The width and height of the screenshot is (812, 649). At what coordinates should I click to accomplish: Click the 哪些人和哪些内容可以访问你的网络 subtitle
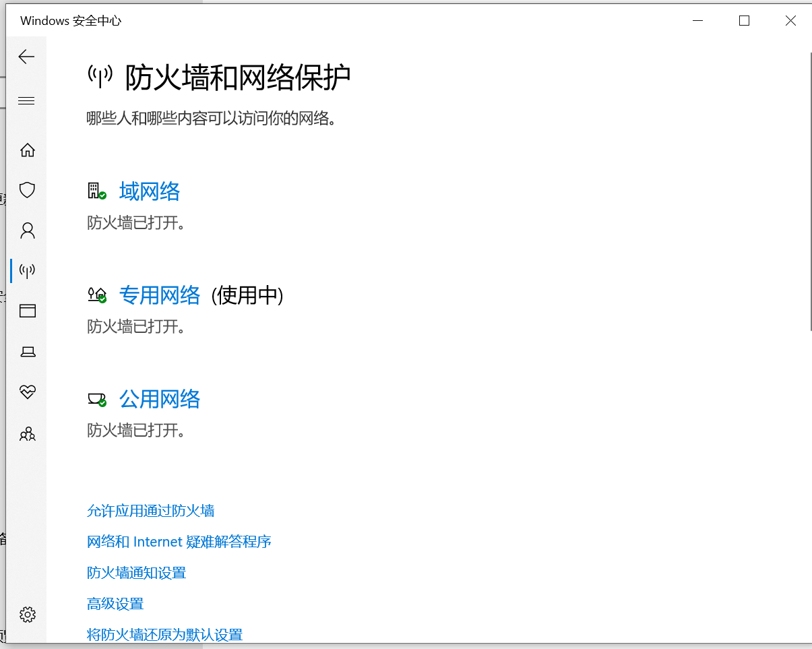pos(212,119)
